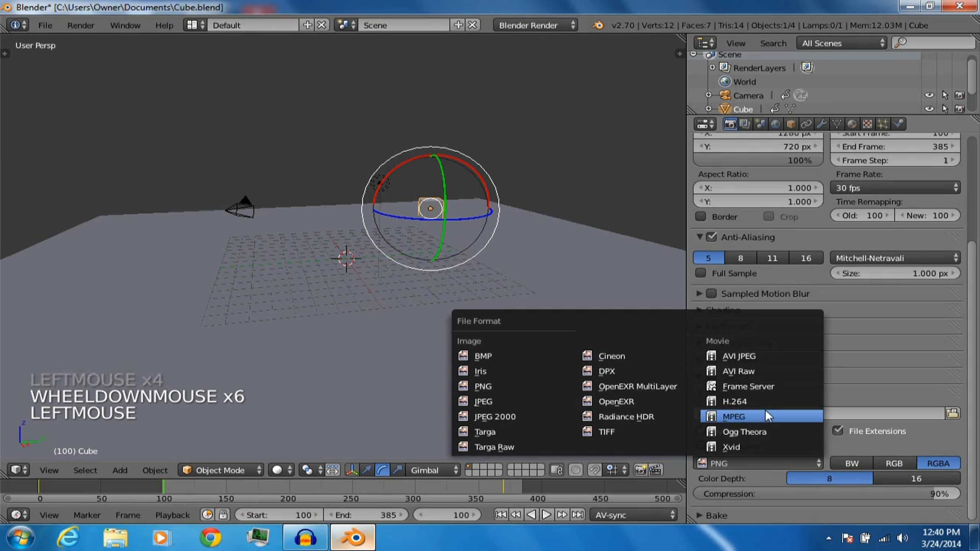
Task: Toggle the rotate manipulator arc icon
Action: tap(382, 470)
